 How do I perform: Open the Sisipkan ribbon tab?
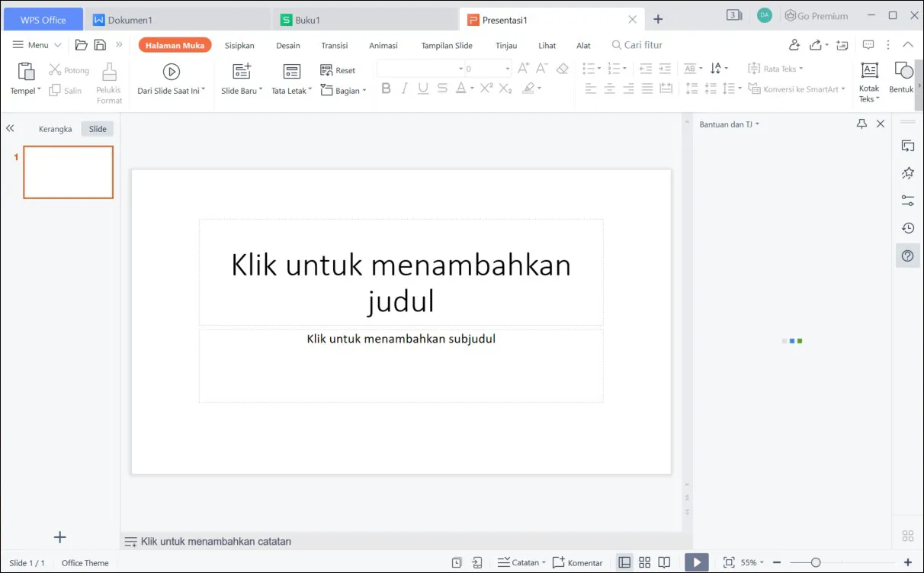tap(239, 45)
